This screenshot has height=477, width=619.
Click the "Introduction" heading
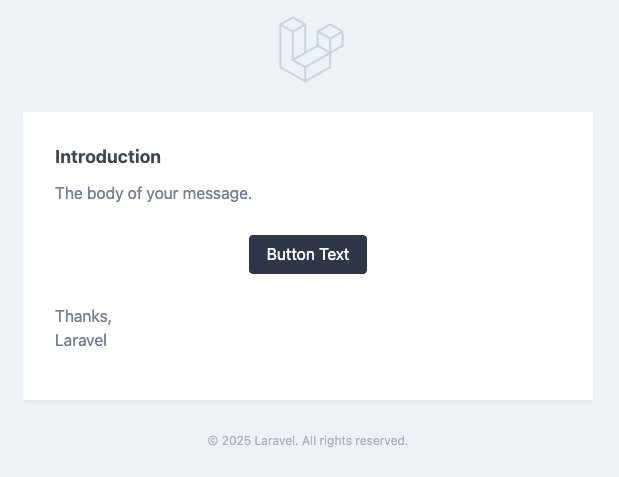108,157
